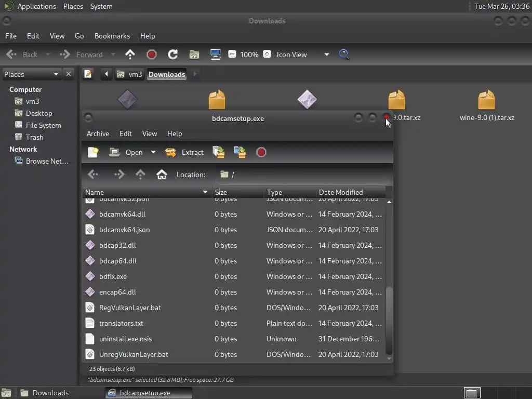This screenshot has width=532, height=399.
Task: Open the Places menu in top panel
Action: click(x=73, y=6)
